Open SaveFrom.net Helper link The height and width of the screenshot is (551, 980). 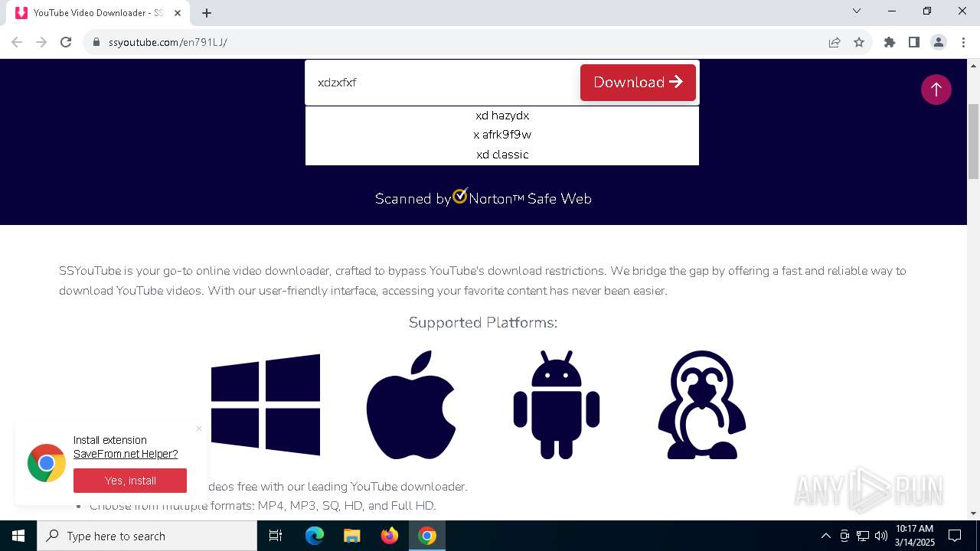click(x=126, y=454)
